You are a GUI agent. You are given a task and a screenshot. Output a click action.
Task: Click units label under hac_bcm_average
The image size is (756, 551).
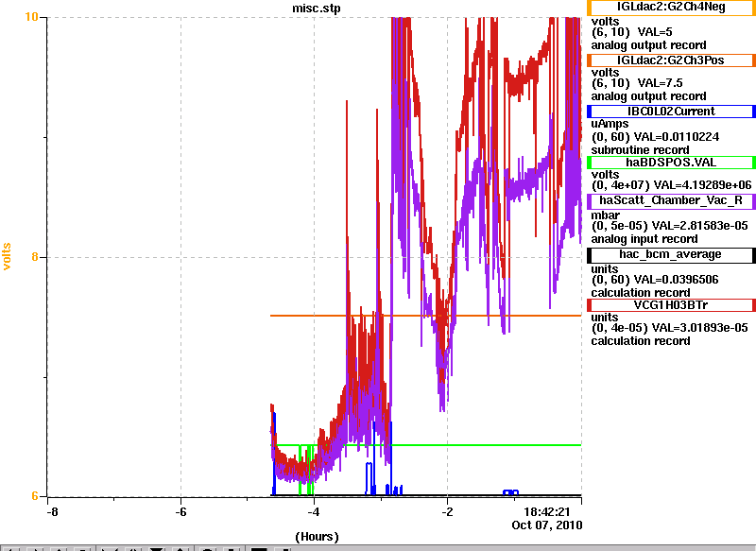605,269
